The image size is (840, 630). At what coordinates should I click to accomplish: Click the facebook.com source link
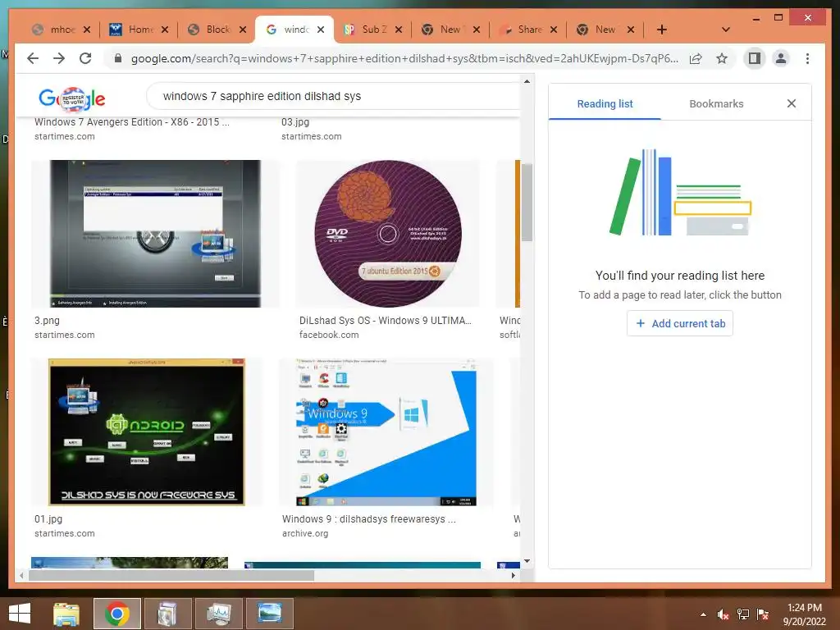329,335
